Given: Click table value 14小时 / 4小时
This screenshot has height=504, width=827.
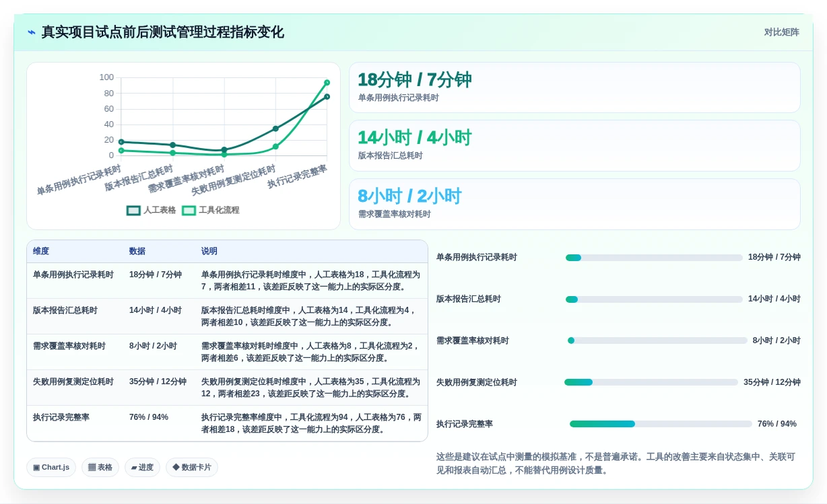Looking at the screenshot, I should click(156, 310).
